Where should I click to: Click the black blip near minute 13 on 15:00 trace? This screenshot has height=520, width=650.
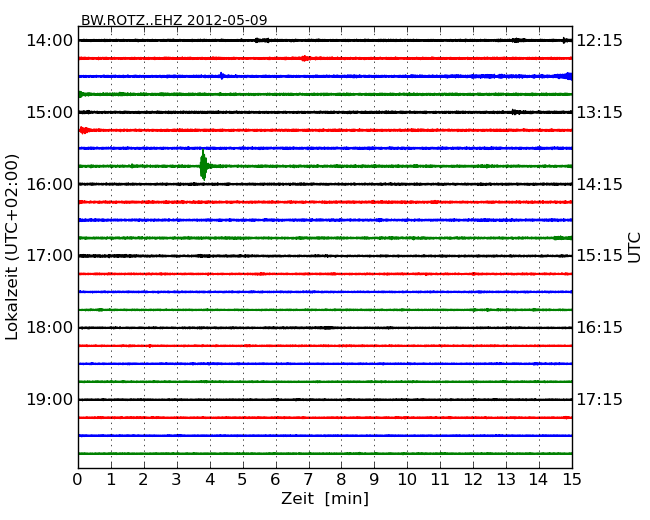518,112
